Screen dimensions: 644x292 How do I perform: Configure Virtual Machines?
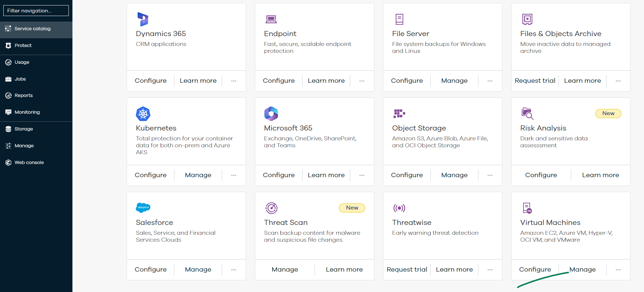click(x=535, y=270)
